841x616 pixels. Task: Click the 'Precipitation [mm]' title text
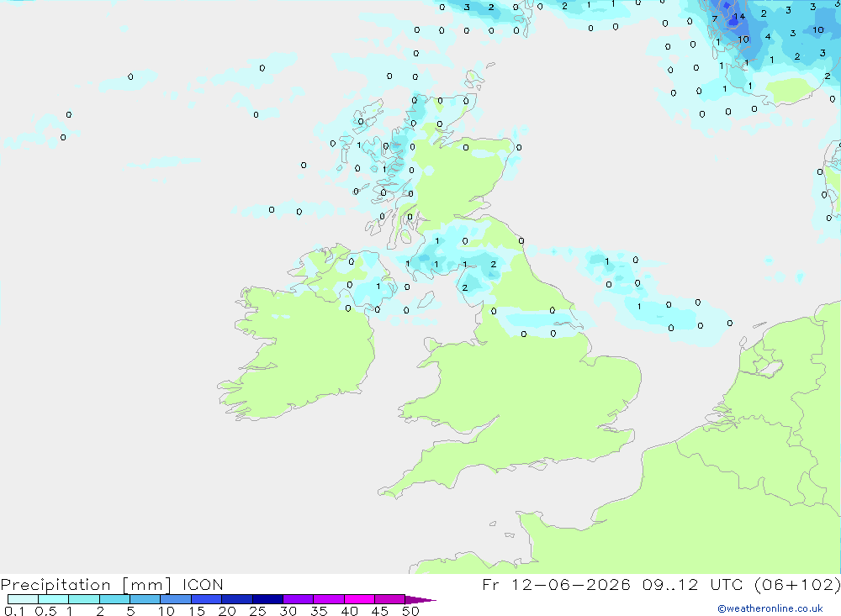point(86,585)
